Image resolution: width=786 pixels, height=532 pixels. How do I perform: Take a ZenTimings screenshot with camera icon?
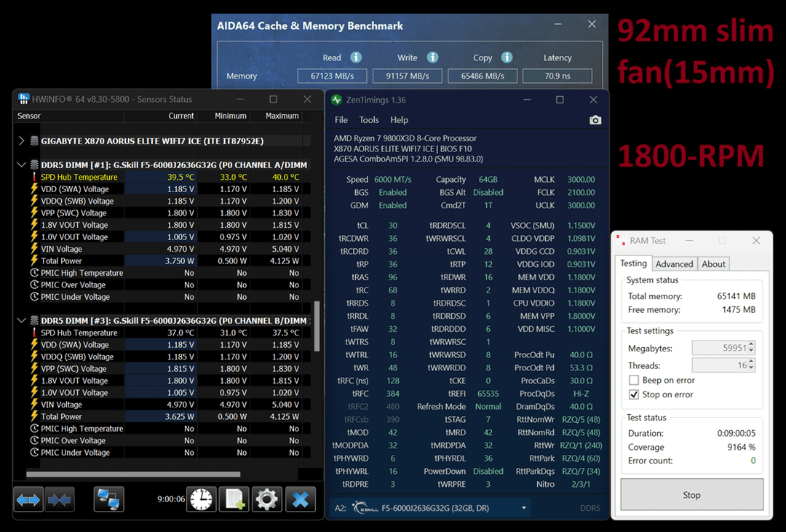[595, 120]
